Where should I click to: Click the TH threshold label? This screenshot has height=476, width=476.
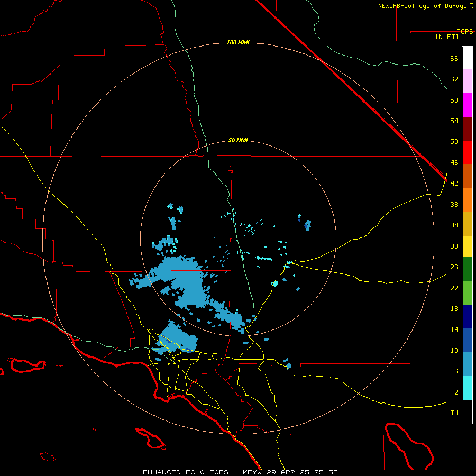(454, 413)
